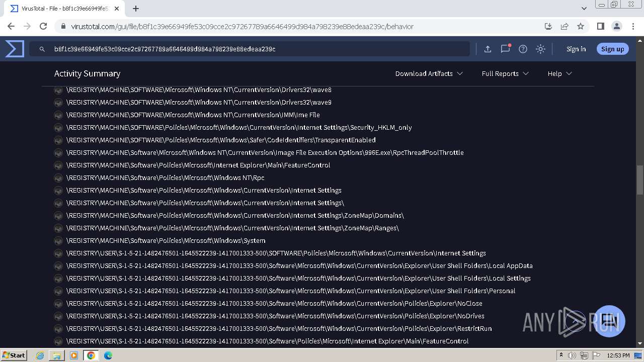This screenshot has width=644, height=362.
Task: Click the Sign in link
Action: [576, 49]
